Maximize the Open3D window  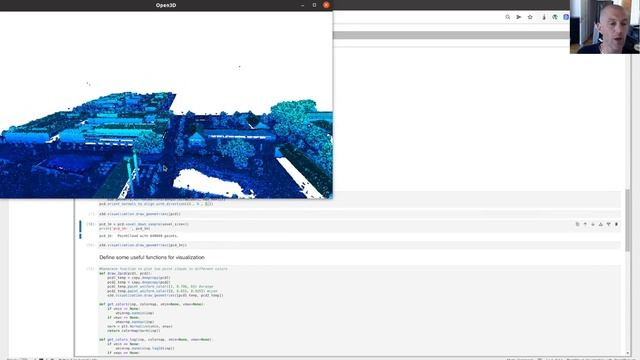(314, 5)
